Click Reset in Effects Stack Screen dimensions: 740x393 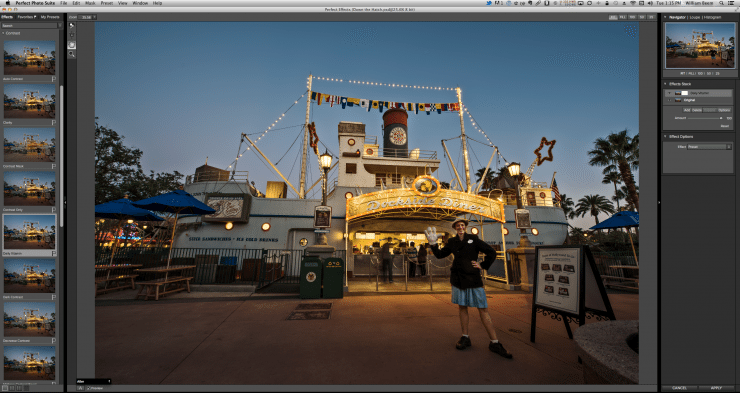point(725,126)
